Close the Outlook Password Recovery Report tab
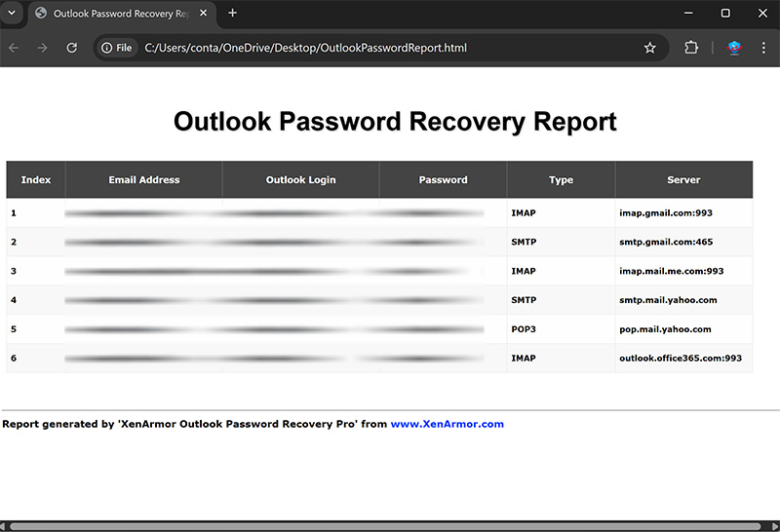 (x=203, y=13)
